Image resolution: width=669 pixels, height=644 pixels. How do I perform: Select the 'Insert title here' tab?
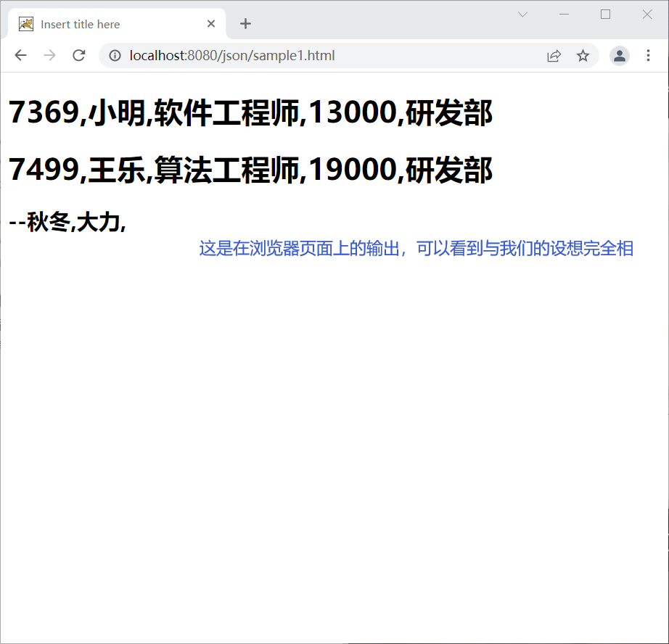coord(117,24)
